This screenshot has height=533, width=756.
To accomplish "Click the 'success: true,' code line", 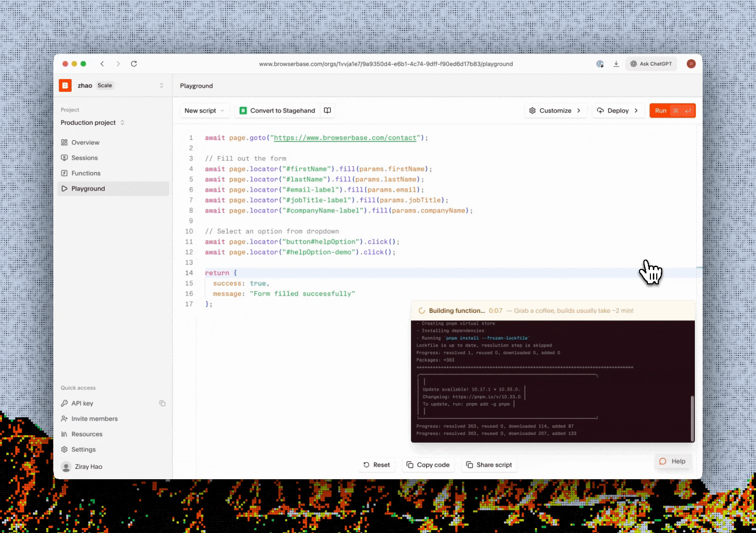I will pos(241,283).
